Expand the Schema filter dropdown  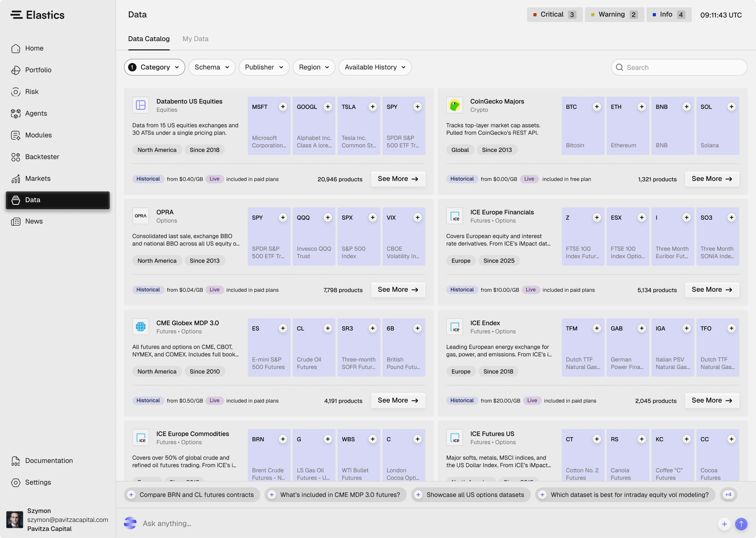coord(212,67)
